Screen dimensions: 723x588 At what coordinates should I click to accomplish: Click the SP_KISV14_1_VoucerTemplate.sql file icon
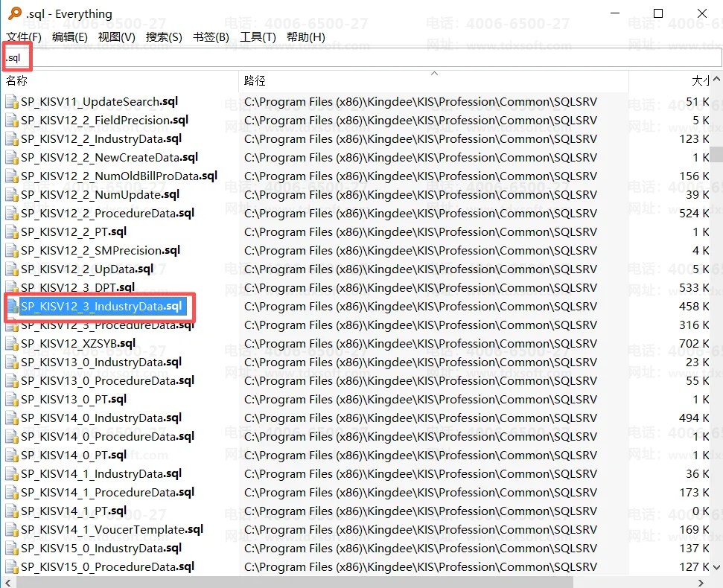point(12,530)
